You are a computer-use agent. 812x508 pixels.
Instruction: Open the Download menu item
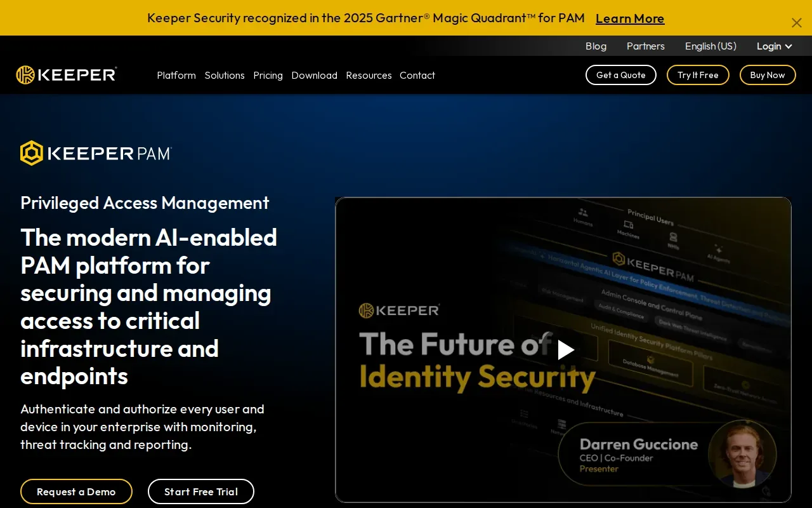[x=314, y=76]
